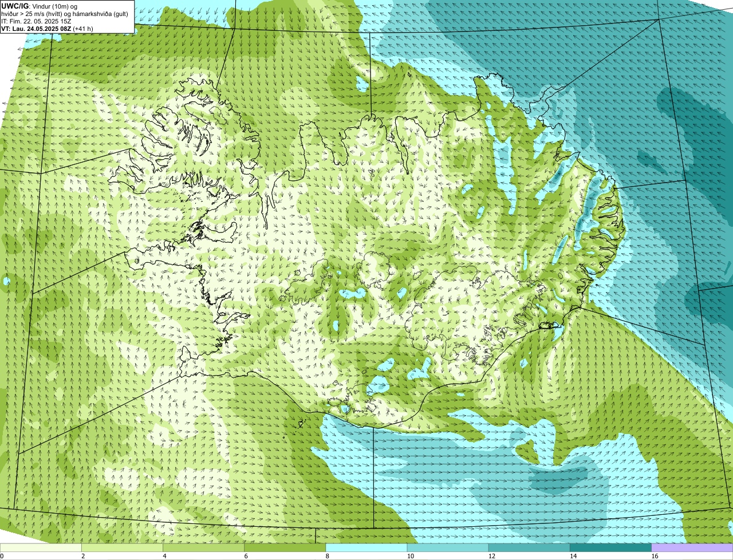Click the 'hviður > 25 m/s (hvítt)' description line

click(65, 14)
